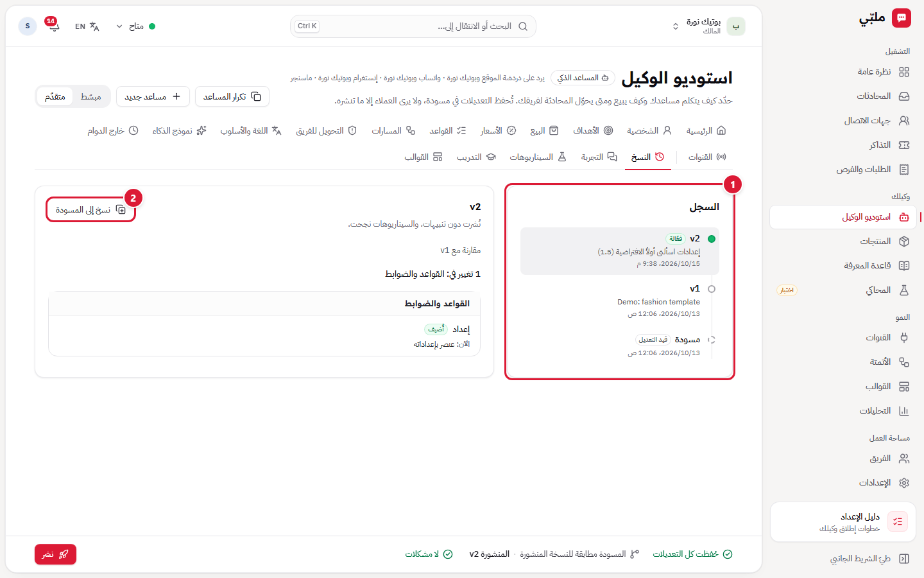924x578 pixels.
Task: Click المساعد الذكي assistant chip
Action: coord(583,78)
